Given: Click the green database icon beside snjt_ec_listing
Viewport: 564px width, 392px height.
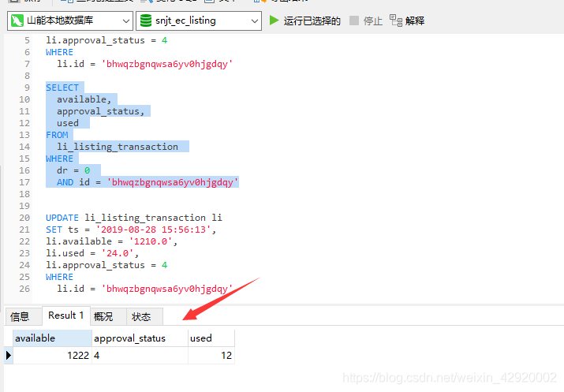Looking at the screenshot, I should (x=146, y=21).
